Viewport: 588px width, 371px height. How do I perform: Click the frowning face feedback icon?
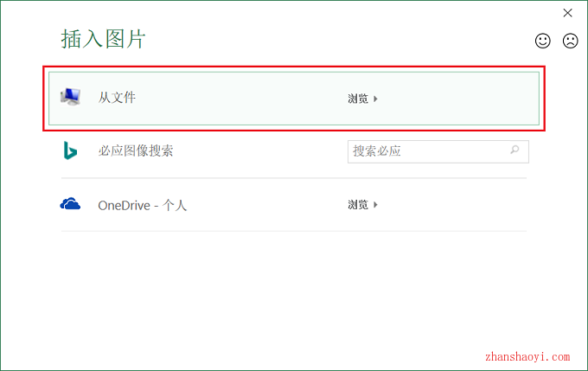570,41
